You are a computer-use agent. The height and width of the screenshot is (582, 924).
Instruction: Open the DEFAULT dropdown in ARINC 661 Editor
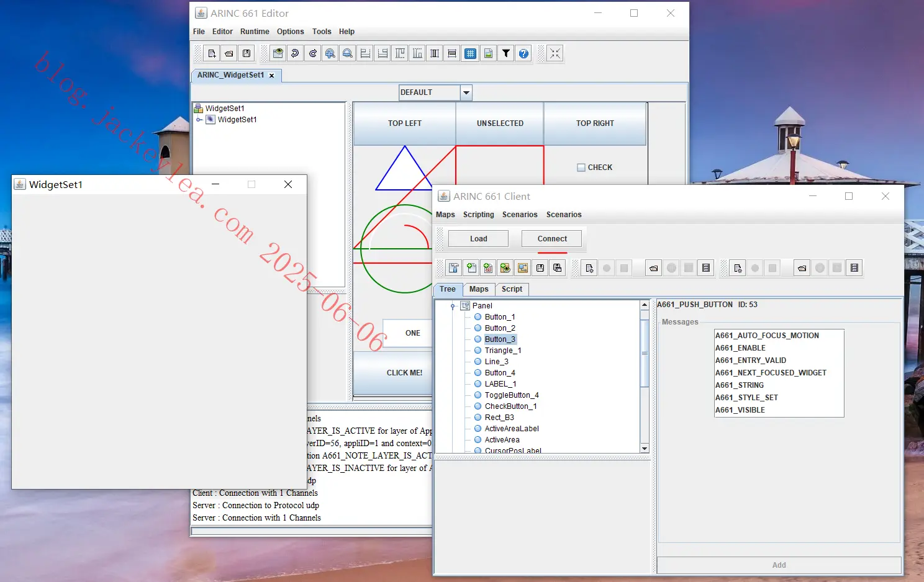[466, 92]
